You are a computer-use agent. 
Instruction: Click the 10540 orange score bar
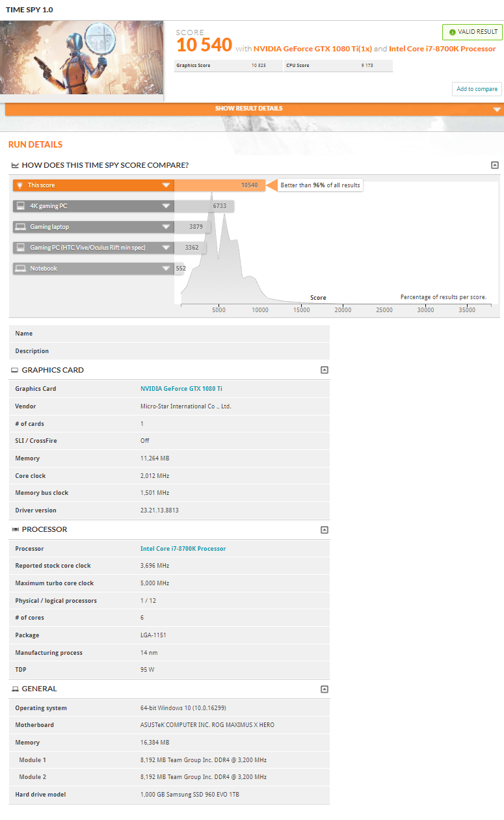tap(220, 185)
